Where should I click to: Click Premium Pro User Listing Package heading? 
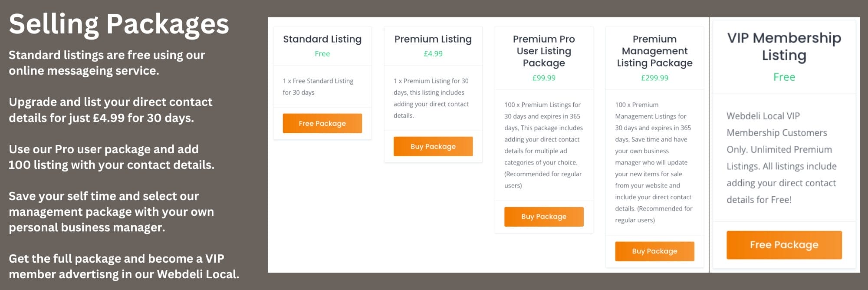pyautogui.click(x=544, y=51)
